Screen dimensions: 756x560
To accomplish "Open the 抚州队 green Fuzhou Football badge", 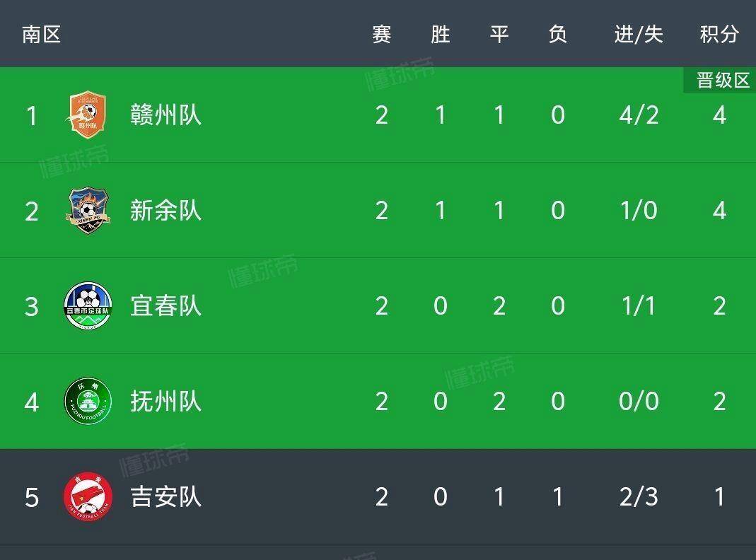I will 88,401.
